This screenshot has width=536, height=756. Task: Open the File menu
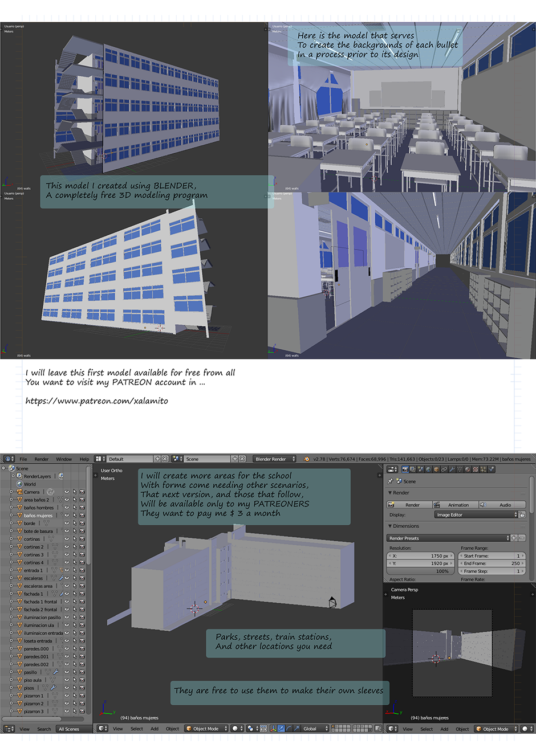pyautogui.click(x=23, y=459)
